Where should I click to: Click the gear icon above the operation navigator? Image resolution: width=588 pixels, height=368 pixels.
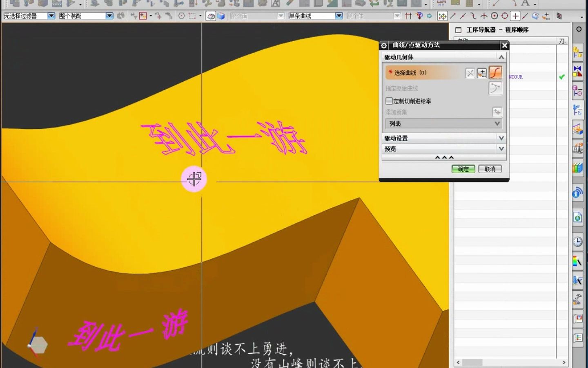pyautogui.click(x=579, y=29)
